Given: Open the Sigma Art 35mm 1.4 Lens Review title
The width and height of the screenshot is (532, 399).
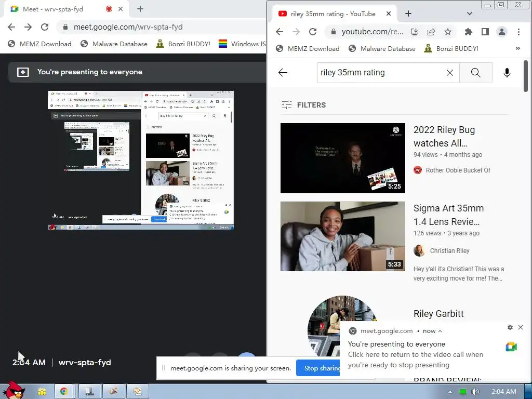Looking at the screenshot, I should [448, 215].
